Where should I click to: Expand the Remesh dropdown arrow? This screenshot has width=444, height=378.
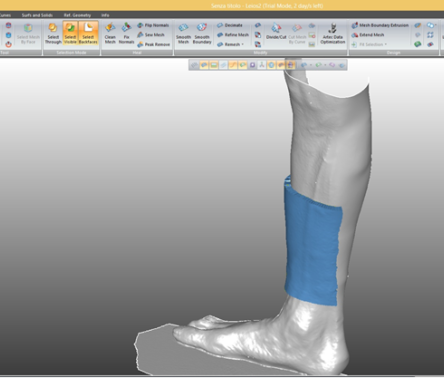243,44
